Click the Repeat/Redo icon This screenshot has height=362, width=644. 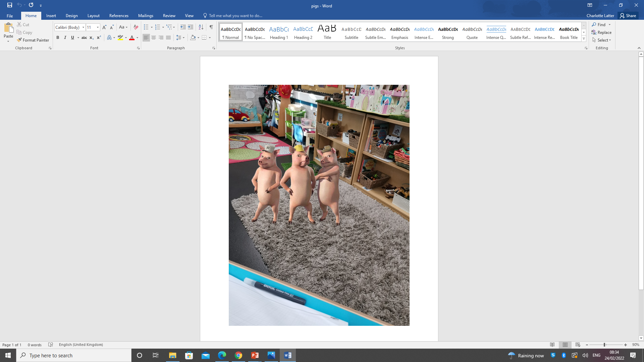31,5
